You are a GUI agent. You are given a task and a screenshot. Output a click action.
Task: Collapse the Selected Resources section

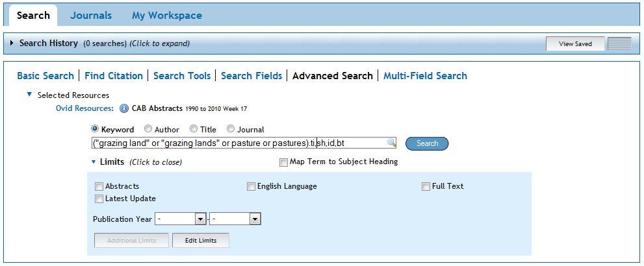pyautogui.click(x=29, y=95)
